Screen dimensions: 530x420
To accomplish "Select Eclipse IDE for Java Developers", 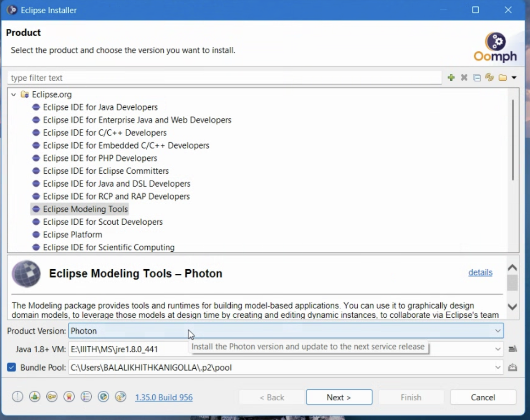I will (x=100, y=107).
